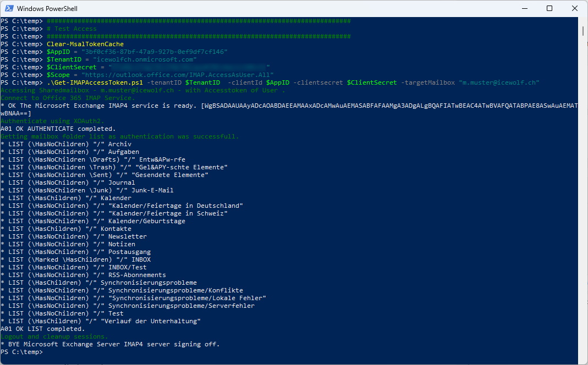
Task: Click 'Logout and cleanup sessions.' line
Action: (x=54, y=336)
